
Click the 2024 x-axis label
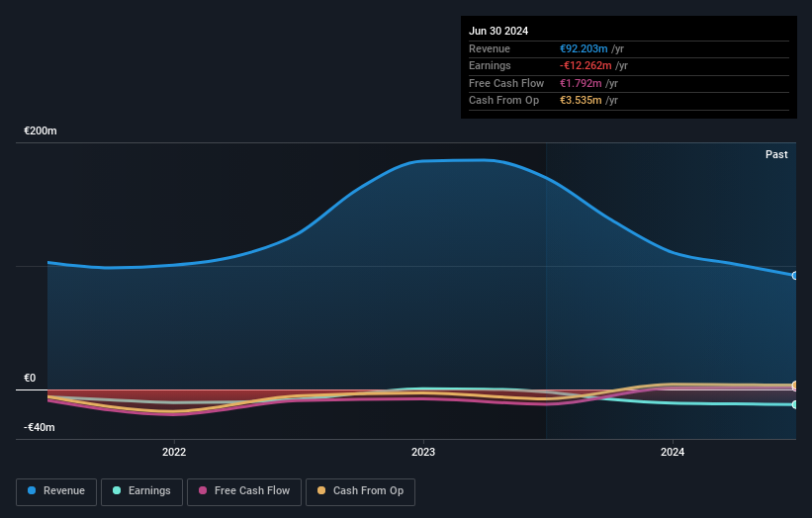(673, 452)
